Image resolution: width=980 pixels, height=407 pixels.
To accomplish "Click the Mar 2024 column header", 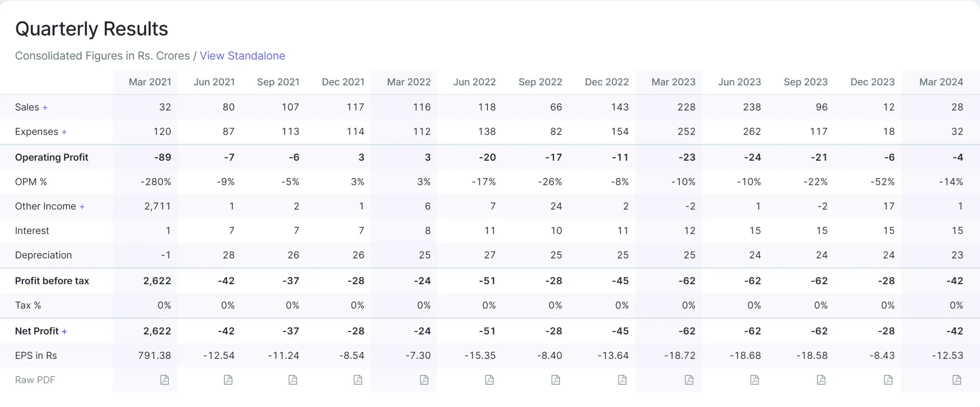I will tap(941, 82).
